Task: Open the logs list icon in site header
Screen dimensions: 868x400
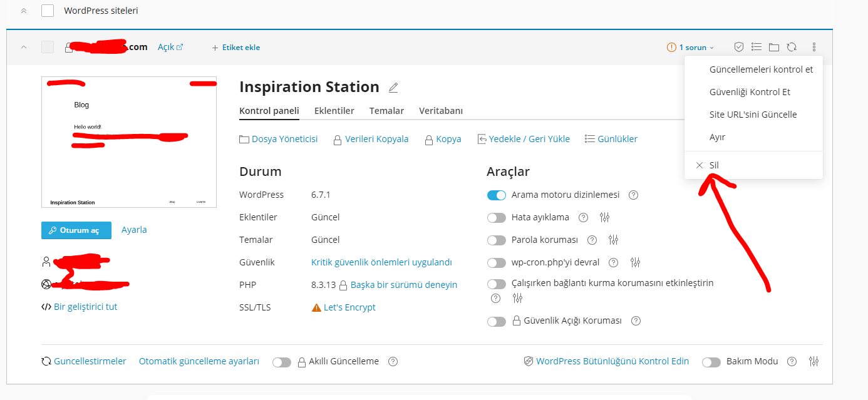Action: pos(757,47)
